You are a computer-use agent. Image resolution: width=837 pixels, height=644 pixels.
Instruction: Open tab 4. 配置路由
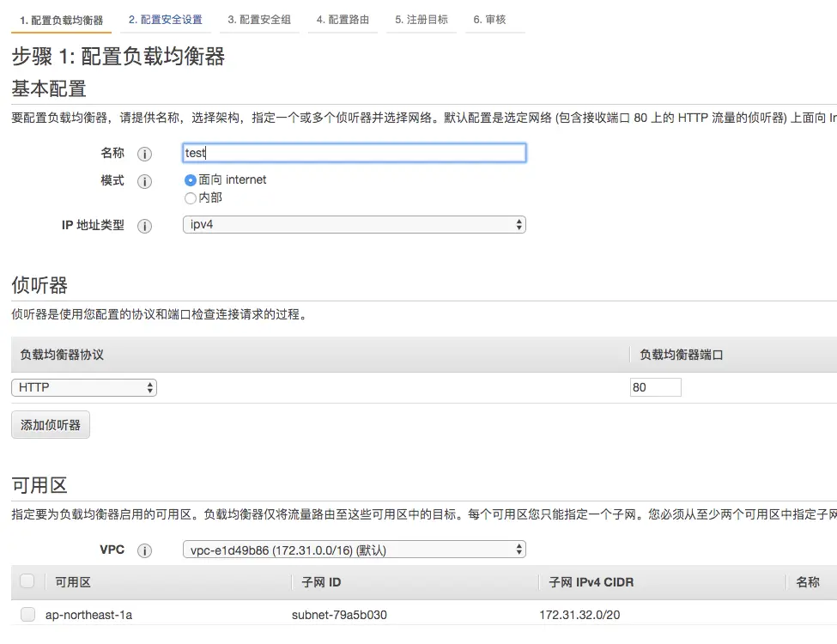coord(343,20)
